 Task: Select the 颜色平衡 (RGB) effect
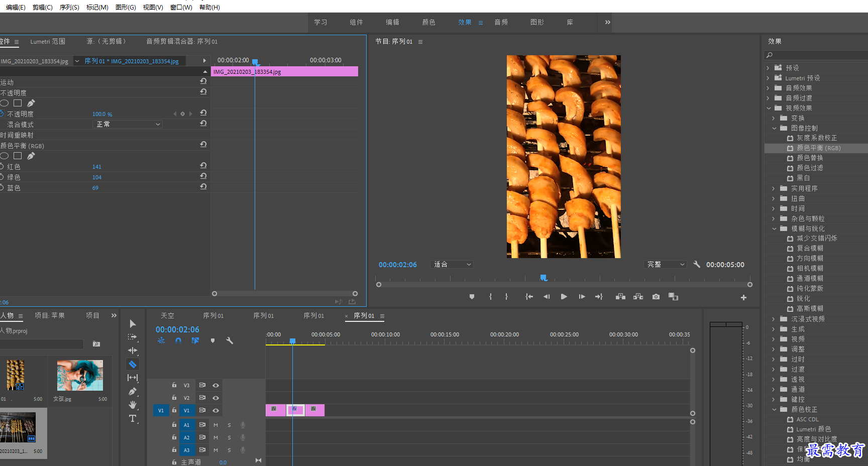click(x=819, y=148)
